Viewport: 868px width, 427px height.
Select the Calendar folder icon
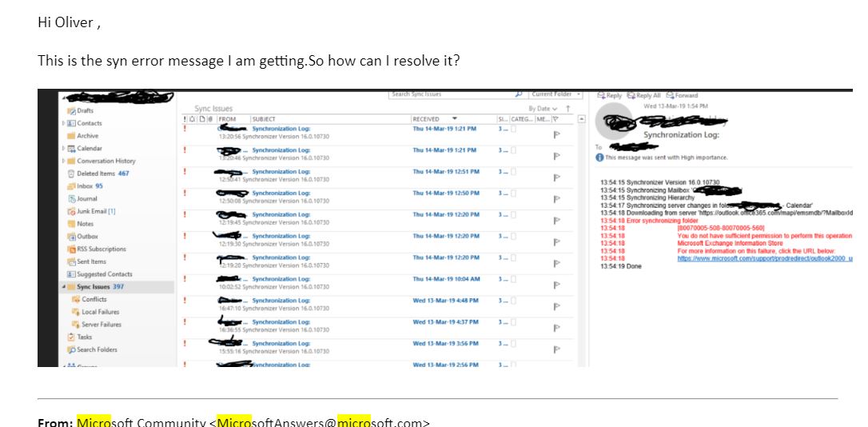(x=71, y=149)
